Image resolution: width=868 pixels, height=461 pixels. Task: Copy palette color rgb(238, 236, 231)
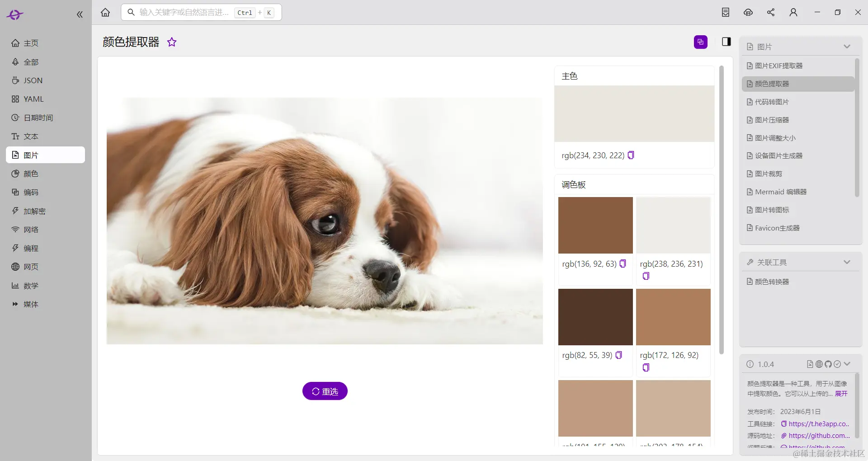[646, 276]
